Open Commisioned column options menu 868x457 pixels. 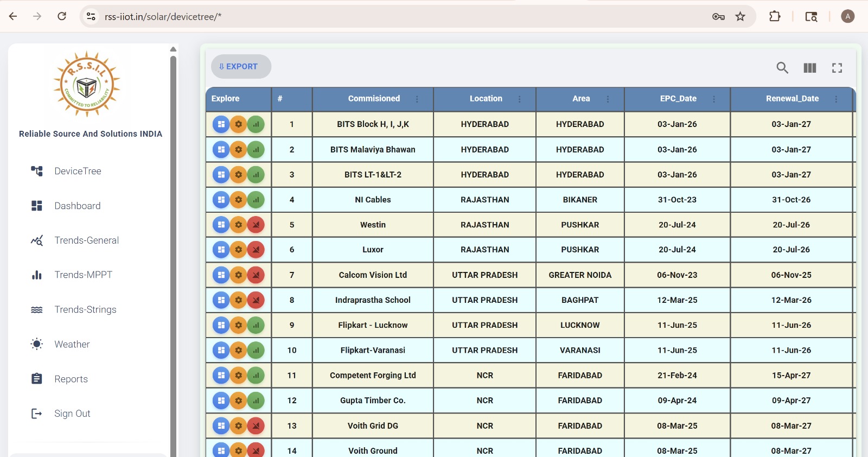point(417,99)
